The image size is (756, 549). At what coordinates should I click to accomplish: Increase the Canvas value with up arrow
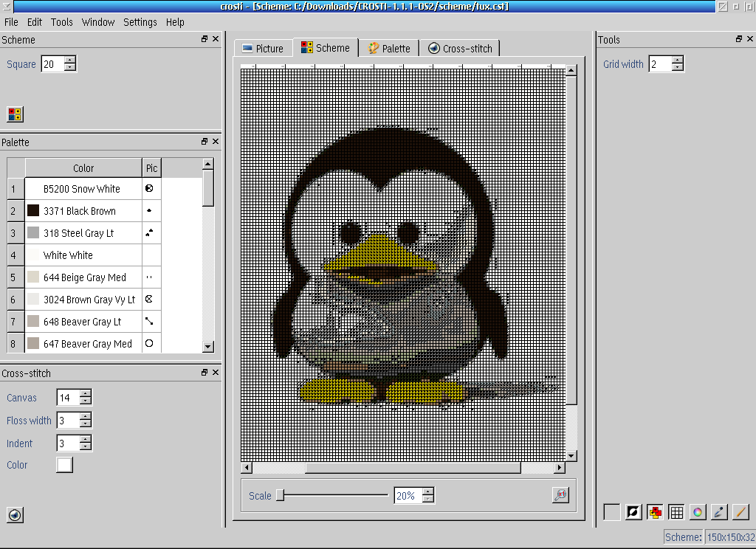86,393
